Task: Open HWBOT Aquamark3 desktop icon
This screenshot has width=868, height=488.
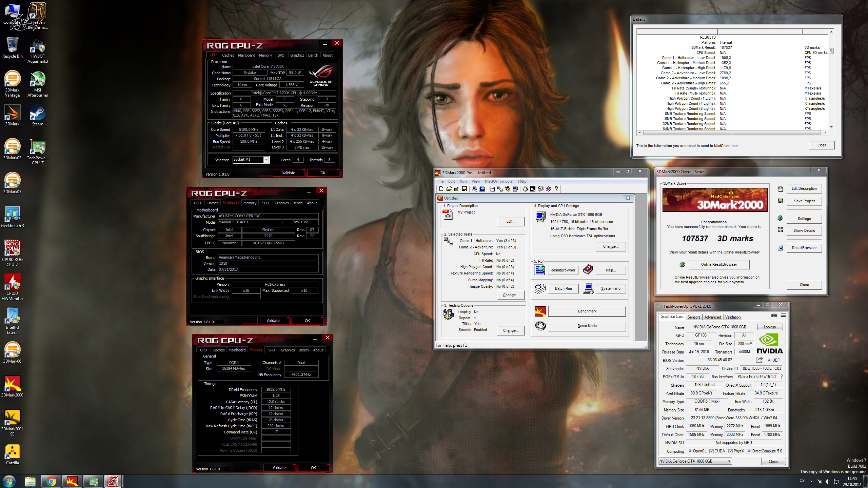Action: 38,50
